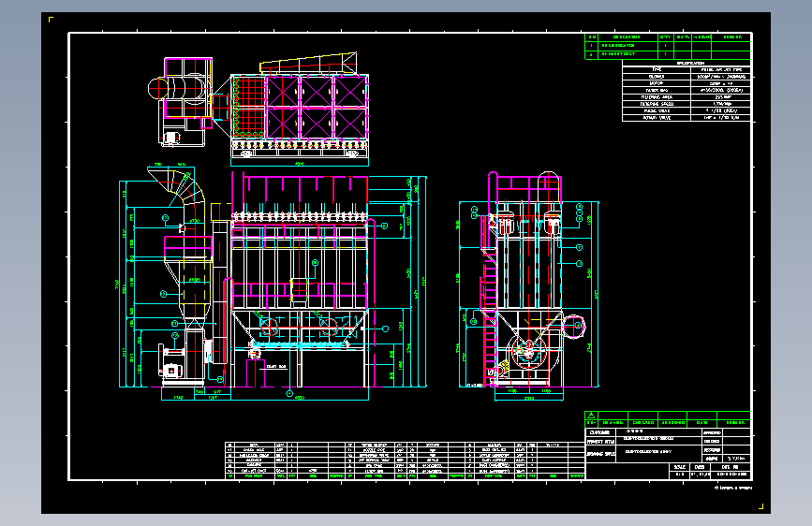Screen dimensions: 812x526
Task: Click the APPROVED cell in the title block
Action: point(712,432)
